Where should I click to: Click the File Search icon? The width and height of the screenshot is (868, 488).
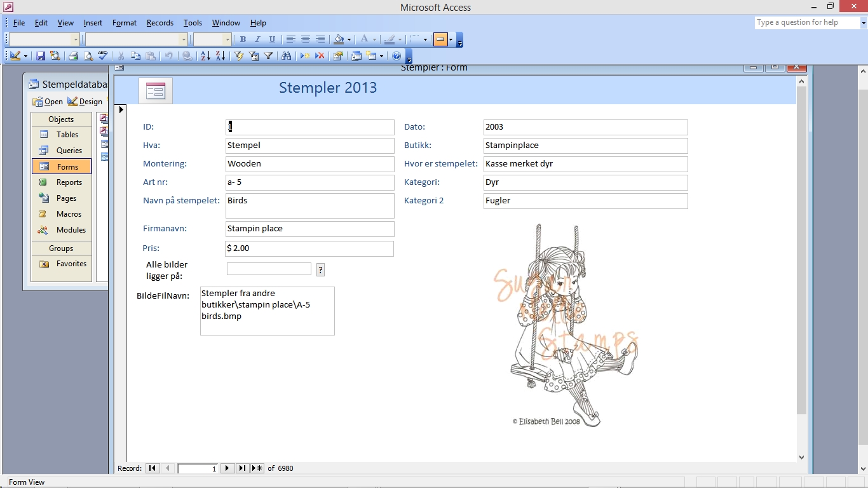point(55,56)
